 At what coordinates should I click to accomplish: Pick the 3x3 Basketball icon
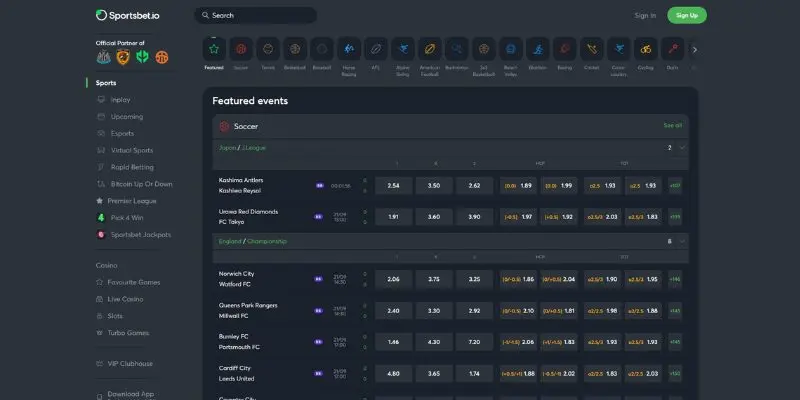pyautogui.click(x=484, y=49)
